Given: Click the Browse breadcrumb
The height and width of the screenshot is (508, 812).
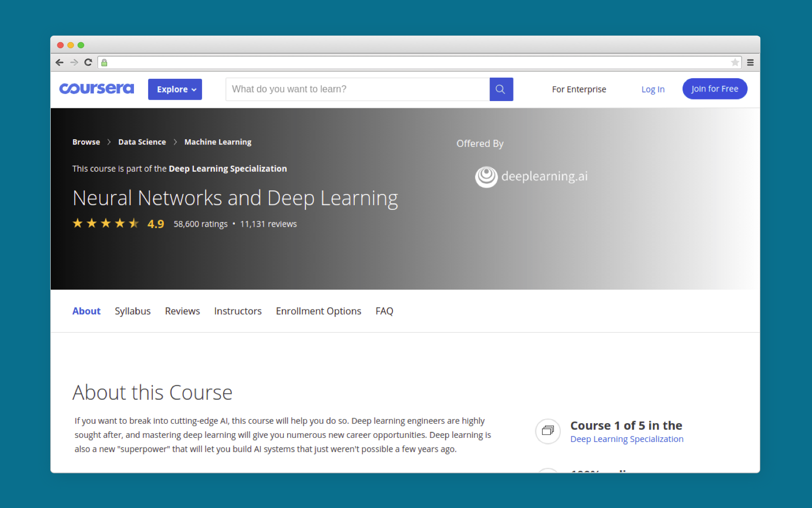Looking at the screenshot, I should 86,142.
